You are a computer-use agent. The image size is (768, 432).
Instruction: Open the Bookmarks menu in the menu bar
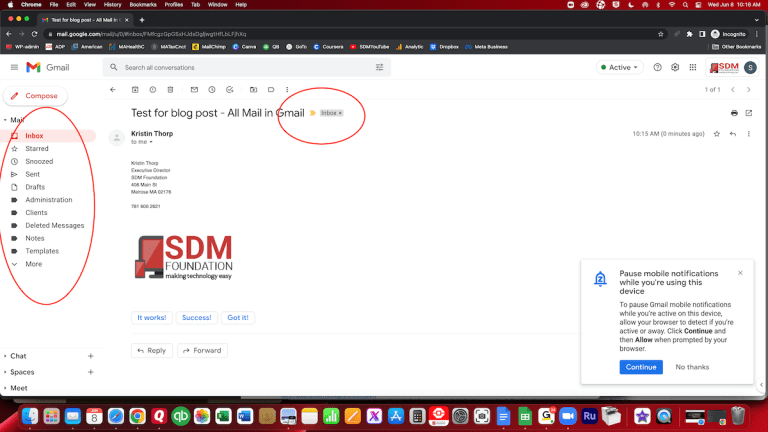coord(143,4)
